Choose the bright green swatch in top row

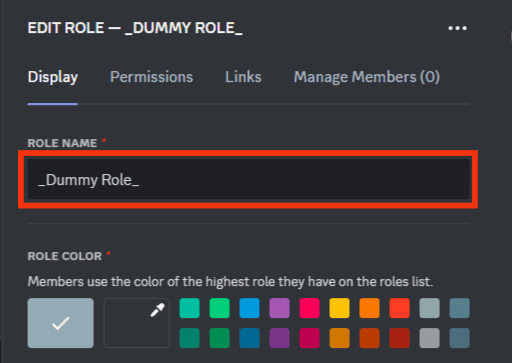220,308
